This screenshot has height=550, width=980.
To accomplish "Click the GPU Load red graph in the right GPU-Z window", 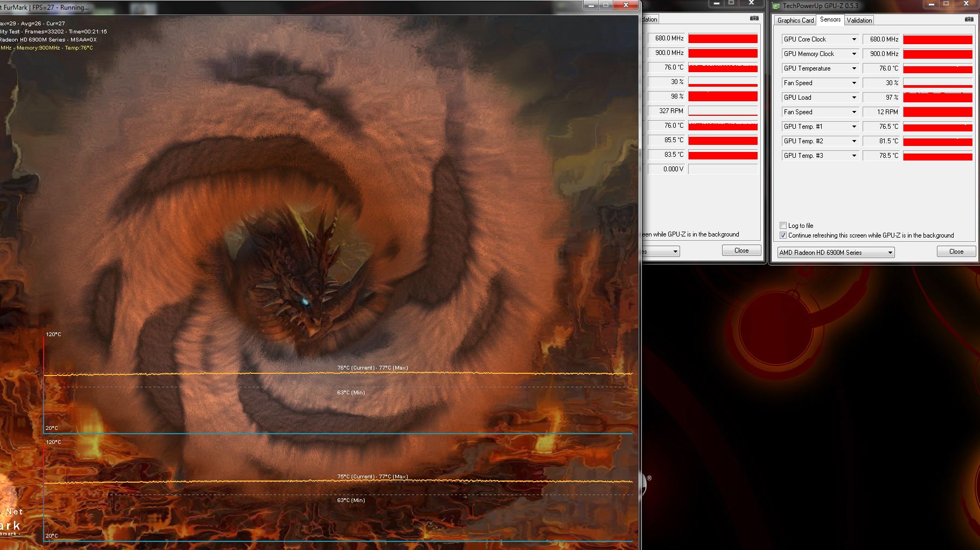I will 937,98.
